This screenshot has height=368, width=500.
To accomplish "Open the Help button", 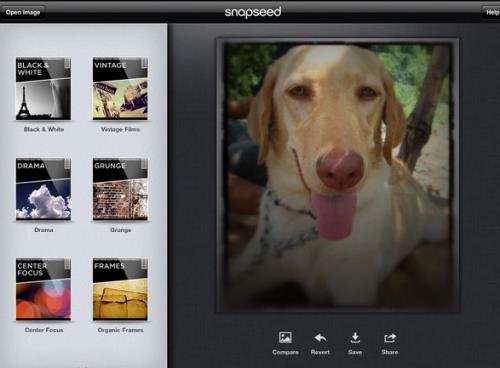I will [491, 12].
